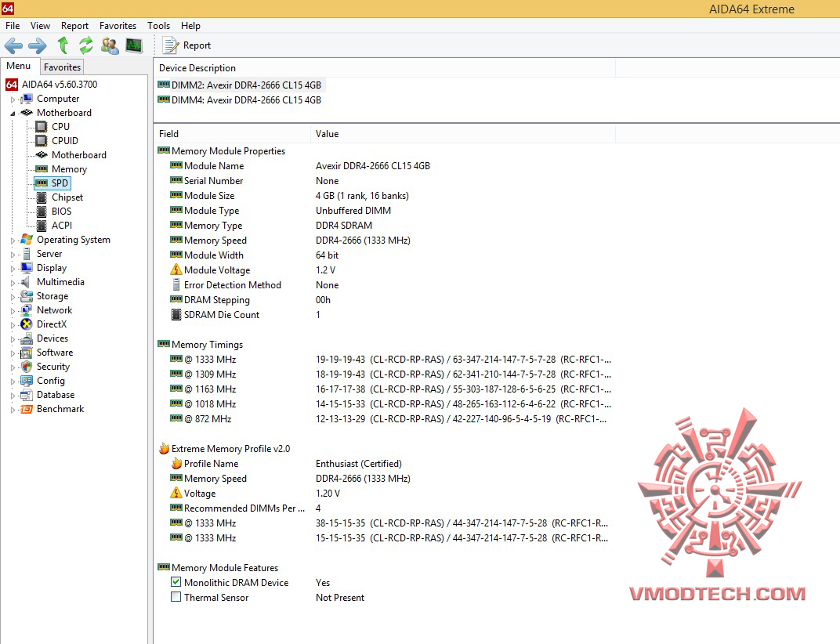Expand the Server tree node
This screenshot has height=644, width=840.
pos(13,255)
